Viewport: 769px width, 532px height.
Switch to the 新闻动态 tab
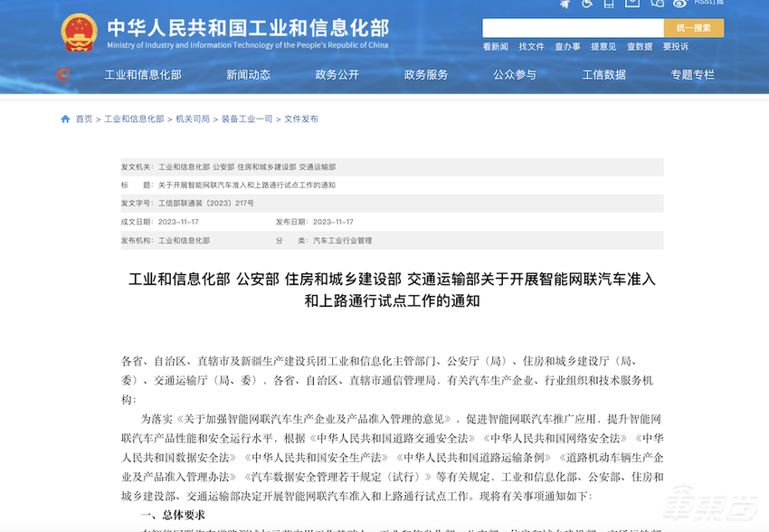click(x=246, y=75)
